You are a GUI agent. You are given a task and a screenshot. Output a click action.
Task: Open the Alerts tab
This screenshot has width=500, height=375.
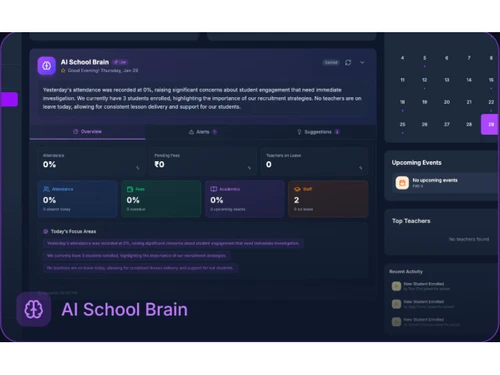203,132
